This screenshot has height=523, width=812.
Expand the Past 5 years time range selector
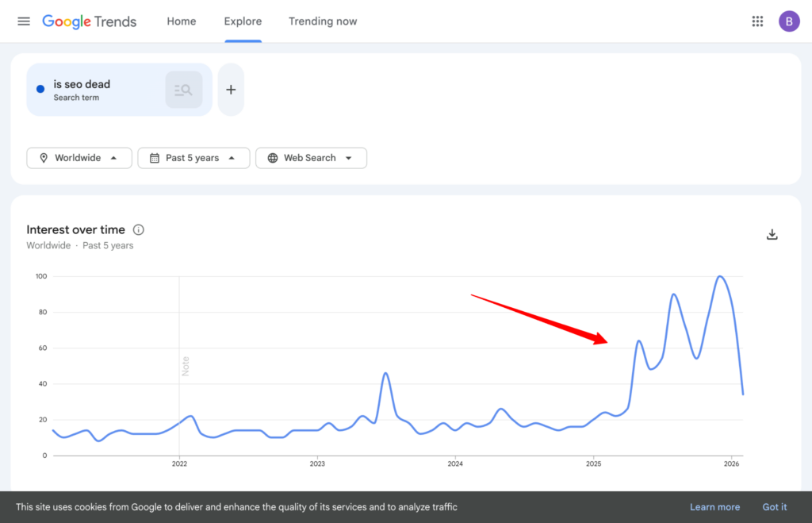click(x=193, y=158)
